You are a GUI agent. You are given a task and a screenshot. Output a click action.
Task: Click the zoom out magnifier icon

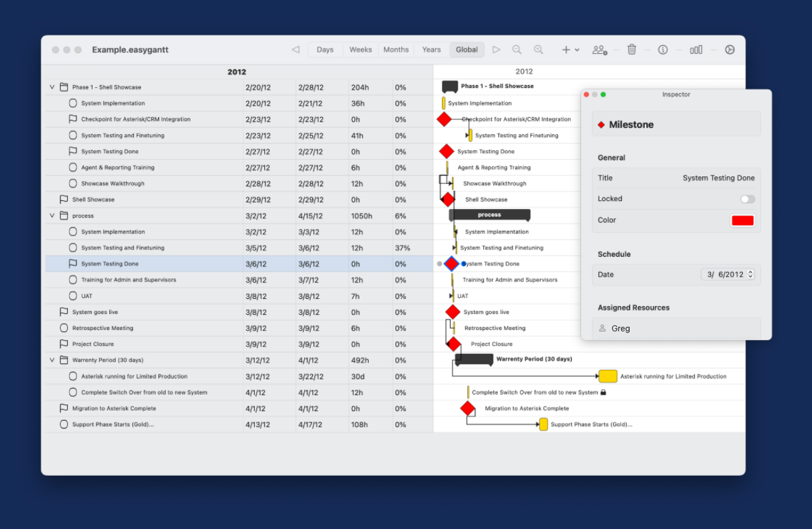click(516, 50)
